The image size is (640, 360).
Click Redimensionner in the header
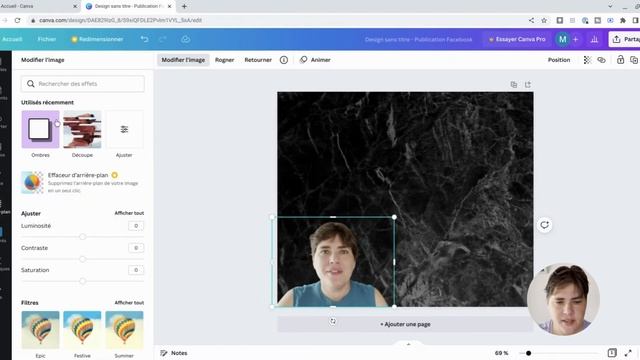(x=97, y=39)
